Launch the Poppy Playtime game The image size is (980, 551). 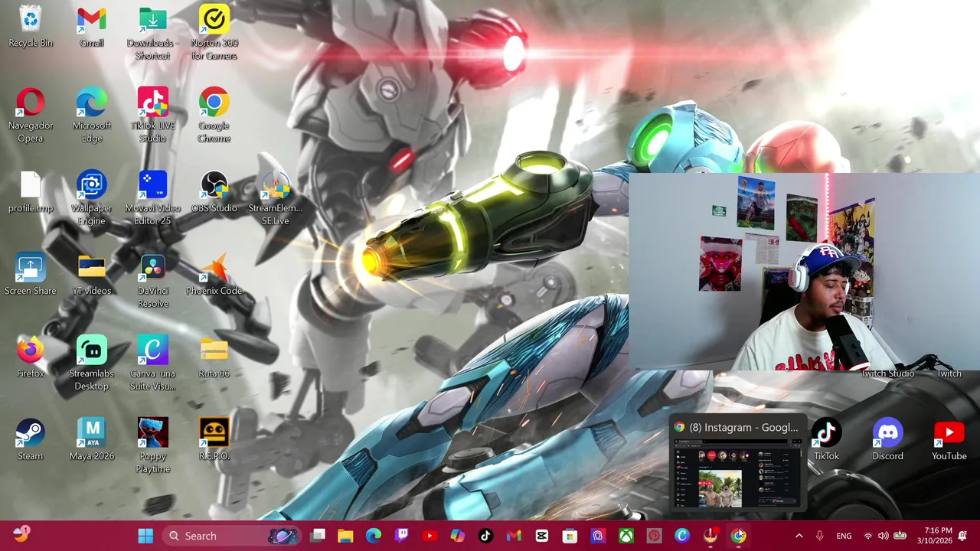(x=153, y=446)
